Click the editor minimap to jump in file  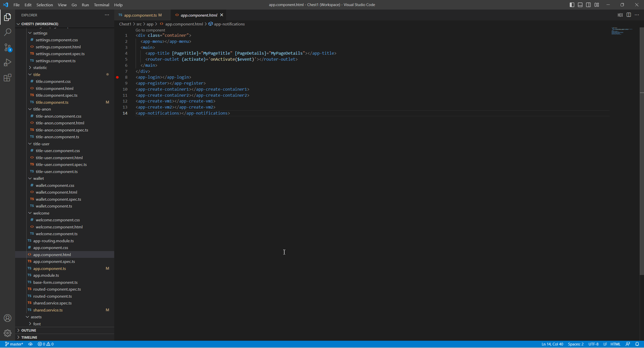click(621, 31)
